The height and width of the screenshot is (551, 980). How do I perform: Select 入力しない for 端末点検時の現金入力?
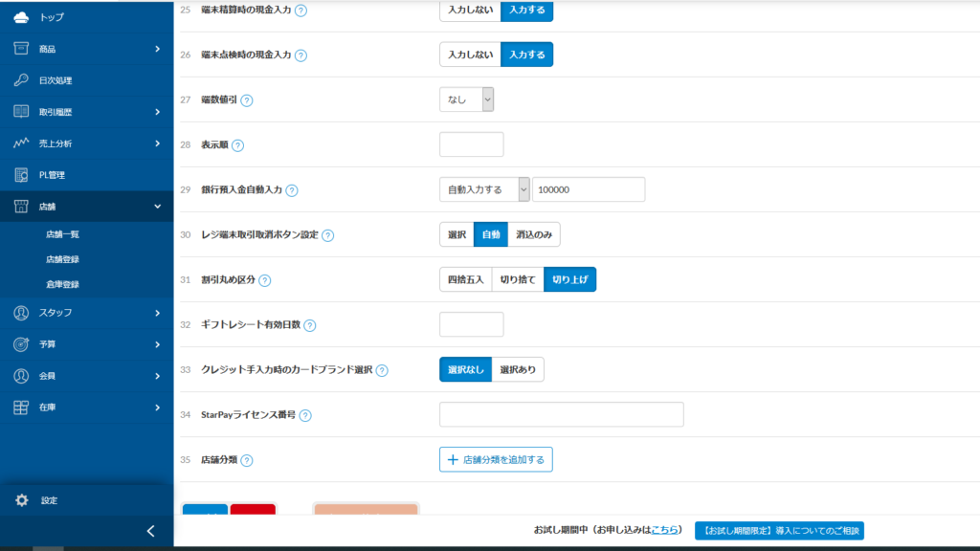click(470, 55)
